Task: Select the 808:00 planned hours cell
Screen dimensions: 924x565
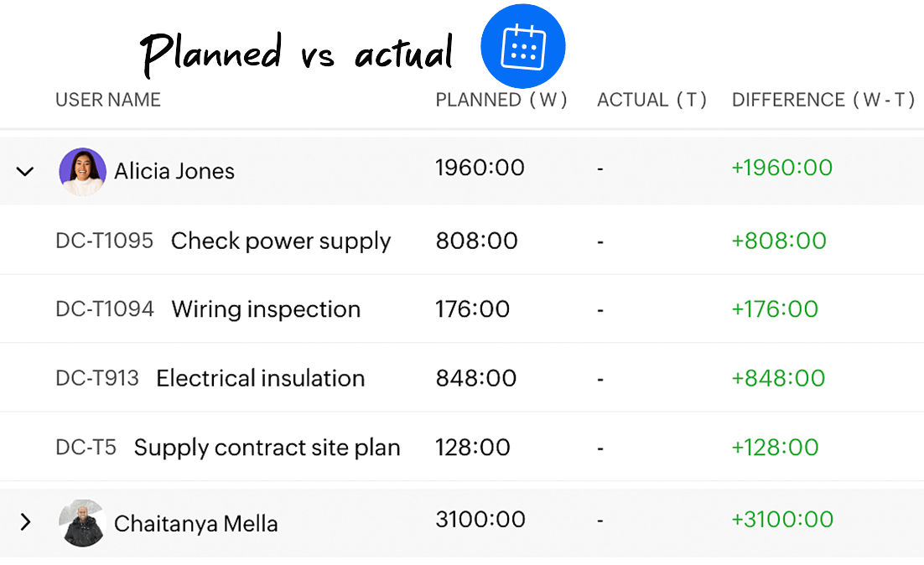Action: point(477,241)
